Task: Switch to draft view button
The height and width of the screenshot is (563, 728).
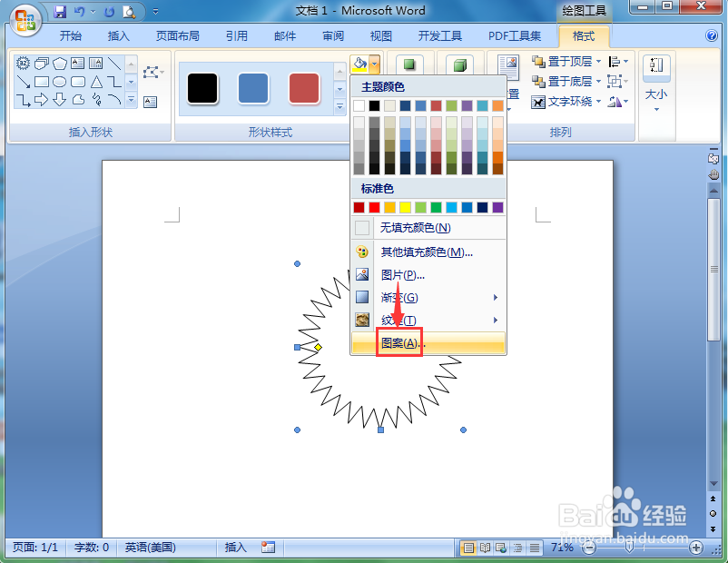Action: (x=535, y=548)
